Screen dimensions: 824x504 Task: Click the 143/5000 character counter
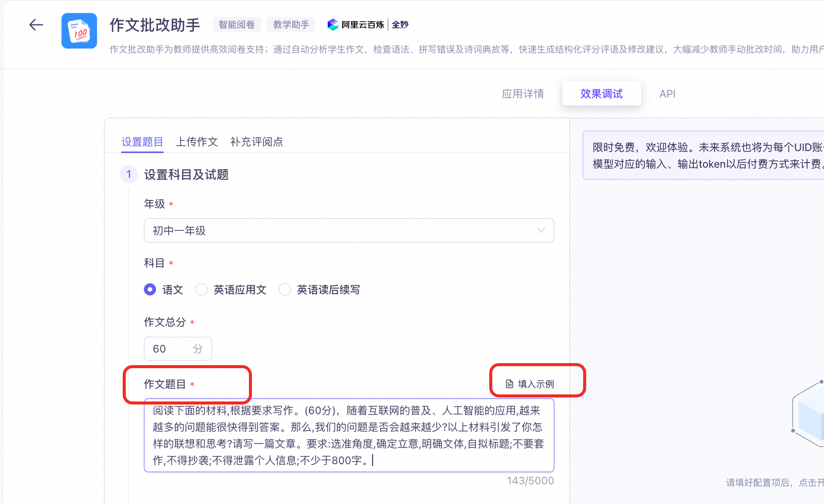530,481
